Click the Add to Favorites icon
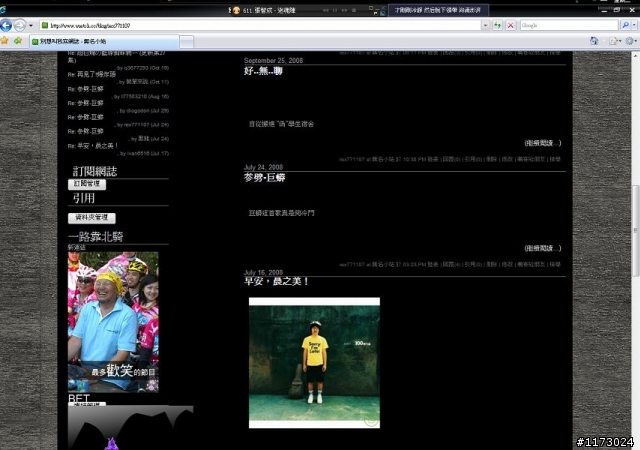Screen dimensions: 640x450 tap(18, 40)
